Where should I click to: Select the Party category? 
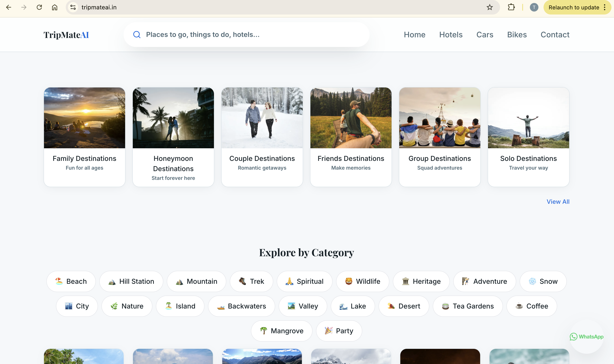339,331
